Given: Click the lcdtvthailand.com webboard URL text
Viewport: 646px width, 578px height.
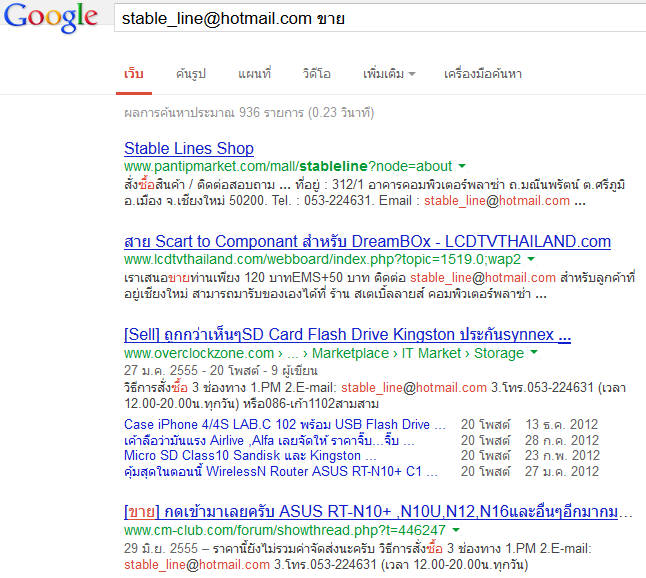Looking at the screenshot, I should [322, 259].
